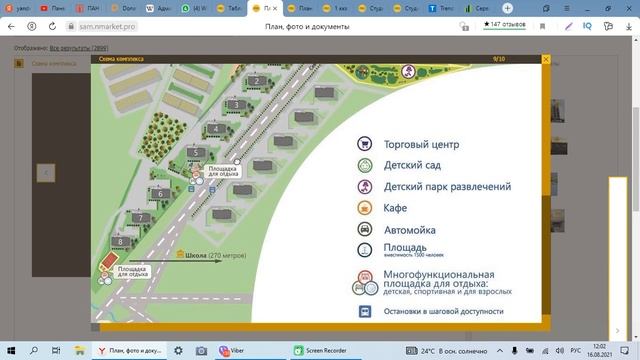640x360 pixels.
Task: Open the Yandex Browser hamburger menu
Action: tap(567, 9)
